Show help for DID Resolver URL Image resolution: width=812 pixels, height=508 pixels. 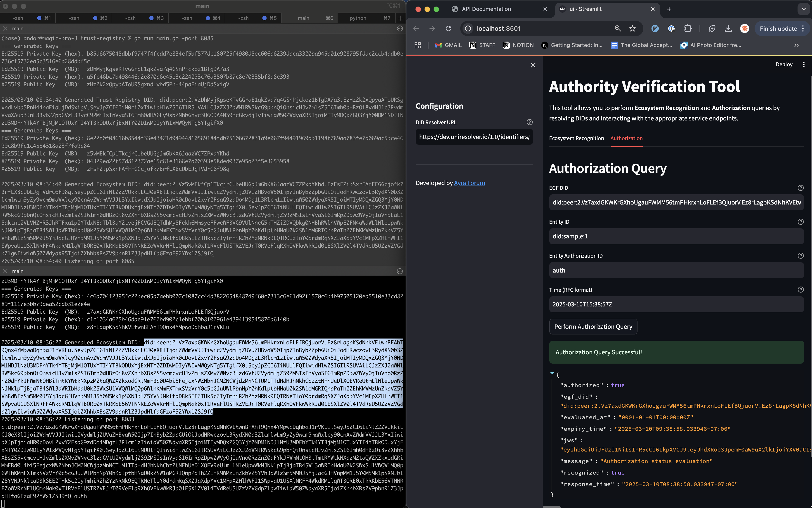[529, 122]
